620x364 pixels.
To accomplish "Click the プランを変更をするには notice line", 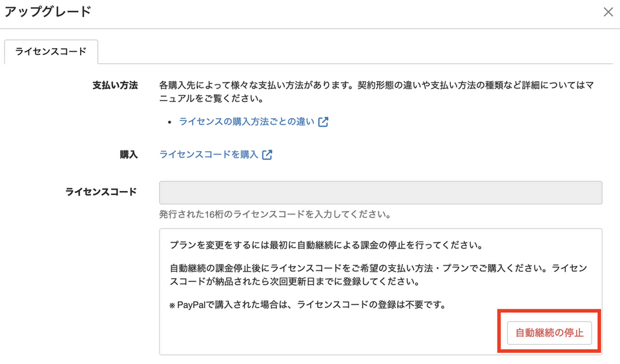I will click(x=326, y=246).
